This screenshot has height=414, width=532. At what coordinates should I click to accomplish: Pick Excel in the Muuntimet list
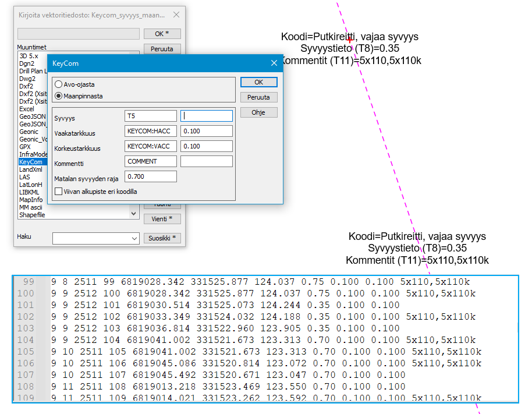point(27,109)
